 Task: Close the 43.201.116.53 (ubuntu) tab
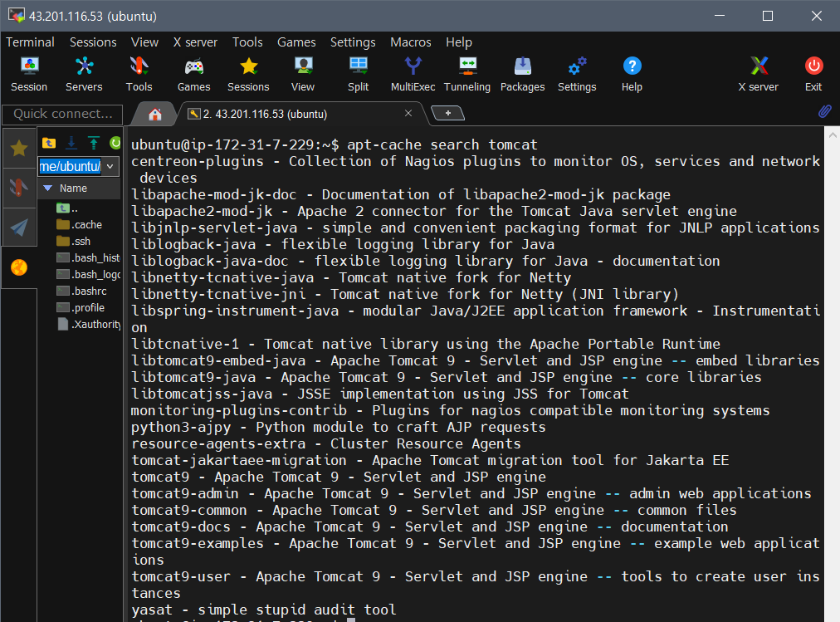click(408, 113)
